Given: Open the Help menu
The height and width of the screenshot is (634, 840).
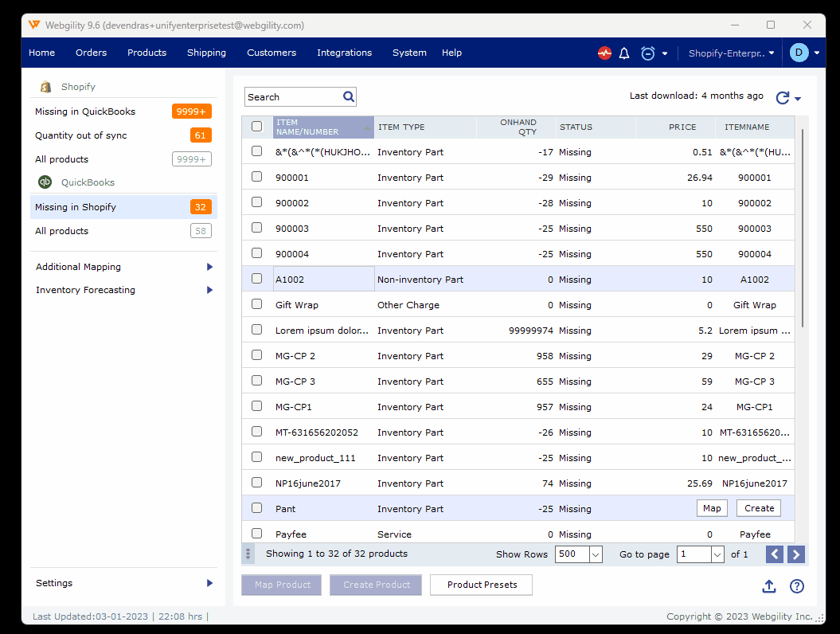Looking at the screenshot, I should pyautogui.click(x=451, y=53).
